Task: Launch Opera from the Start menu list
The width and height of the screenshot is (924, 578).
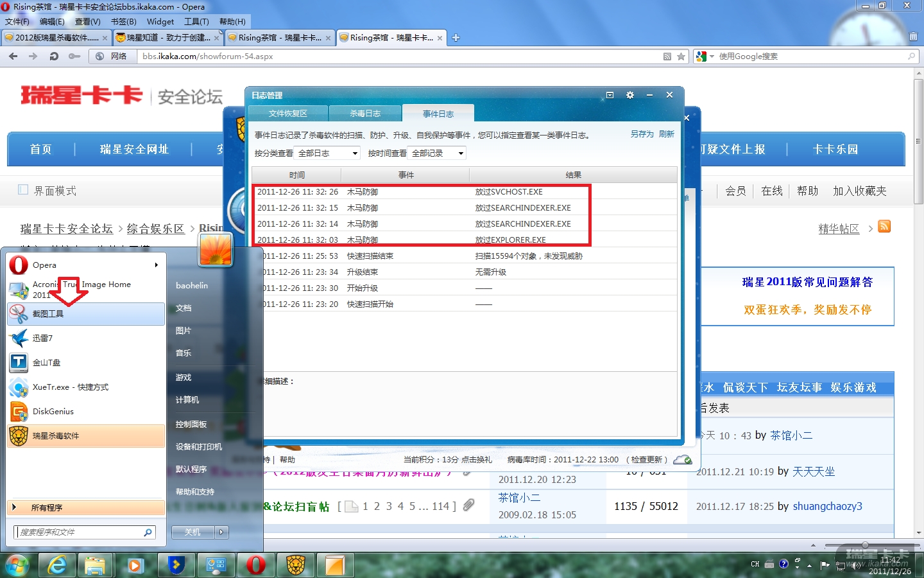Action: pos(86,265)
